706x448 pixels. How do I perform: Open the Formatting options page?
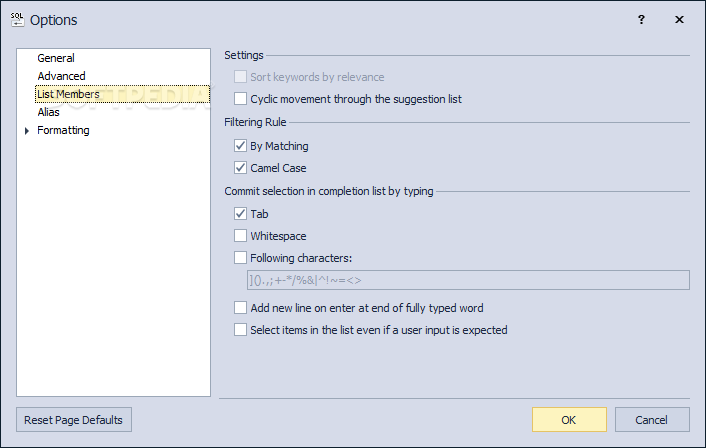click(x=63, y=130)
